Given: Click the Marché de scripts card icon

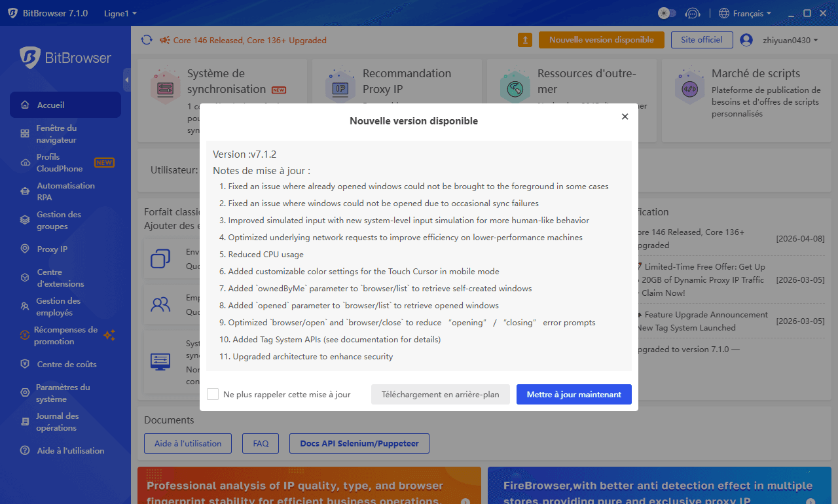Looking at the screenshot, I should point(689,87).
